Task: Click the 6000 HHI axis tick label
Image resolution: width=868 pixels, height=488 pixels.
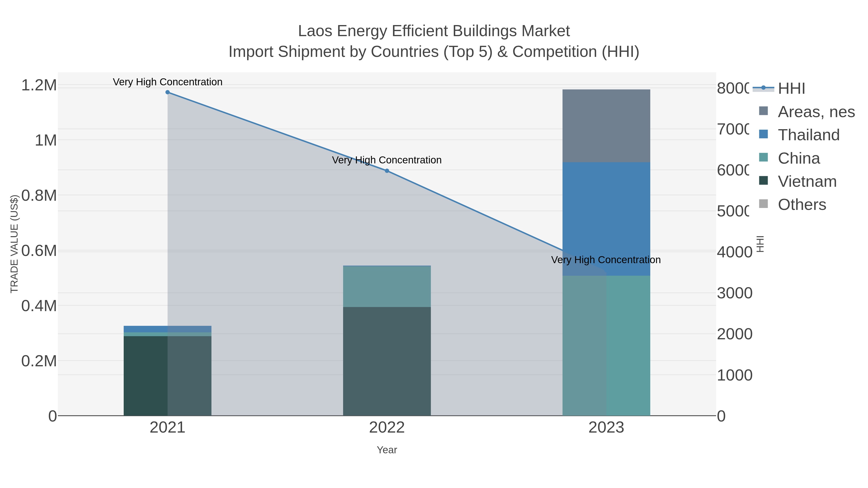Action: tap(733, 170)
